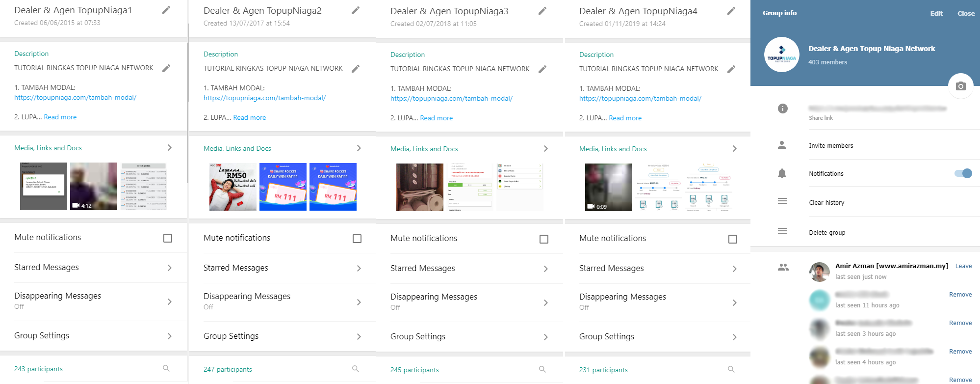
Task: Select Clear history in Group info
Action: click(826, 203)
